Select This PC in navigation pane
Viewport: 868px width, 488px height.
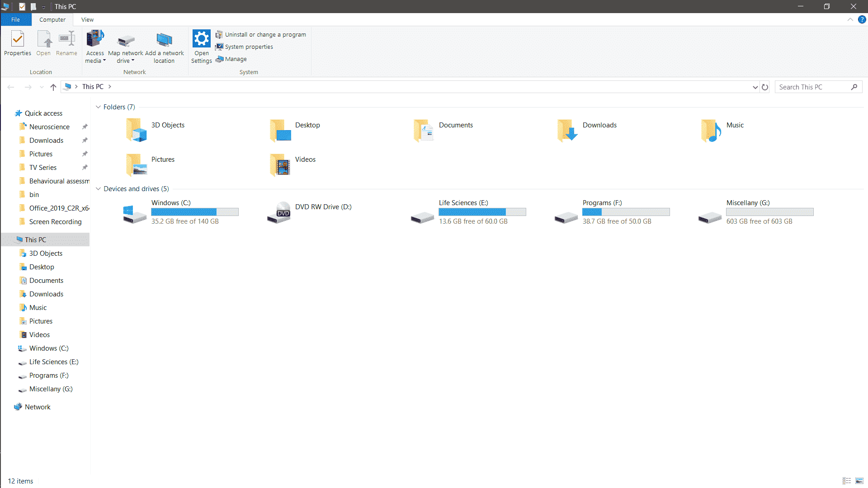click(45, 239)
